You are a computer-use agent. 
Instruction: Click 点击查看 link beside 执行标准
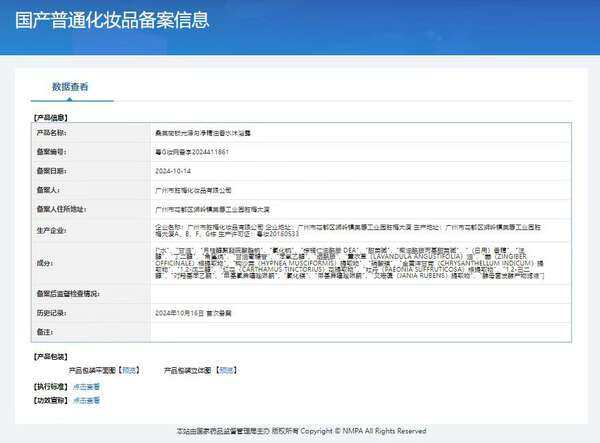[x=86, y=387]
